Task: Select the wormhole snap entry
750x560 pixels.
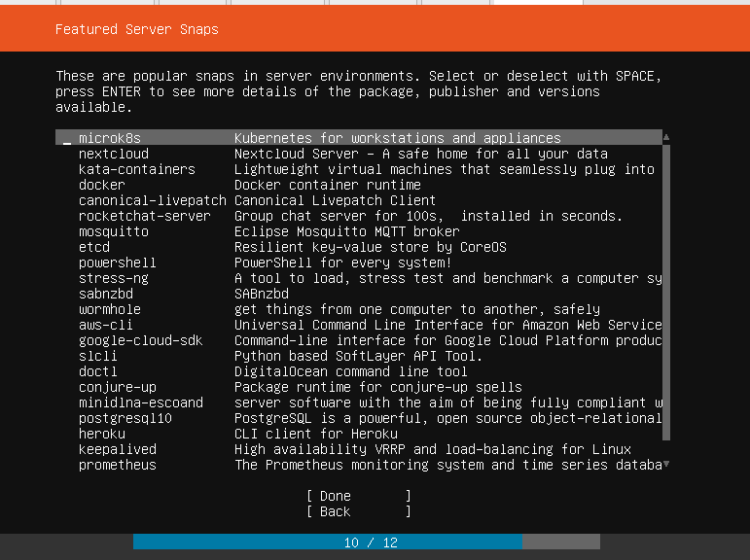Action: [359, 309]
